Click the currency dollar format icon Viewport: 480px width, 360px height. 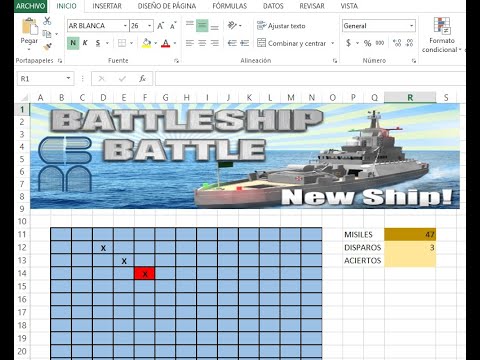click(349, 43)
